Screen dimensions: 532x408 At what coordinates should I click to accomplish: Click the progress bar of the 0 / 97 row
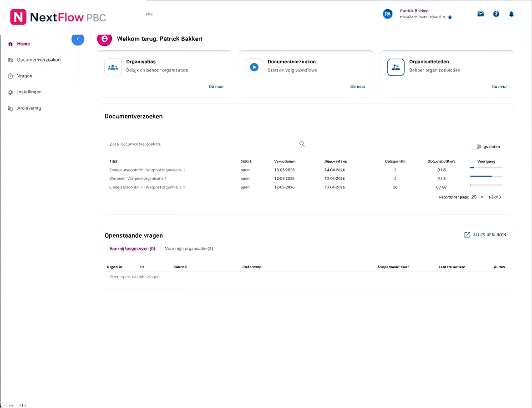486,185
